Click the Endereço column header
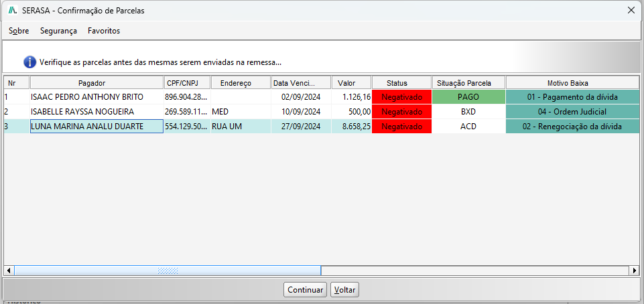The image size is (644, 304). [x=241, y=83]
